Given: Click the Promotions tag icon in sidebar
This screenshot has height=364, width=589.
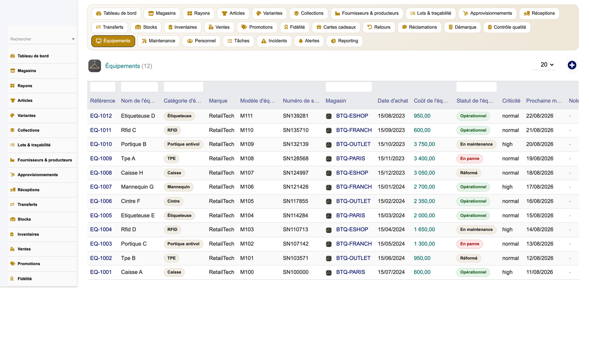Looking at the screenshot, I should click(x=13, y=264).
